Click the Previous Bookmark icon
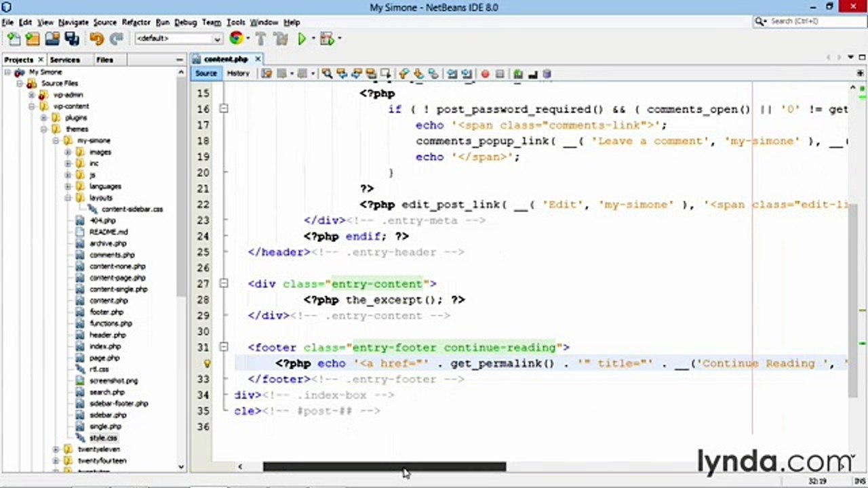This screenshot has height=488, width=868. click(x=403, y=73)
